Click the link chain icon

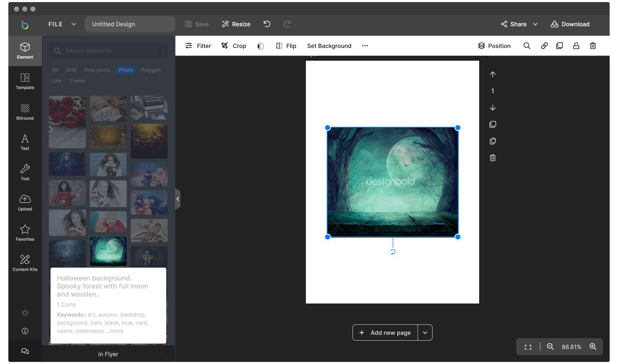544,46
